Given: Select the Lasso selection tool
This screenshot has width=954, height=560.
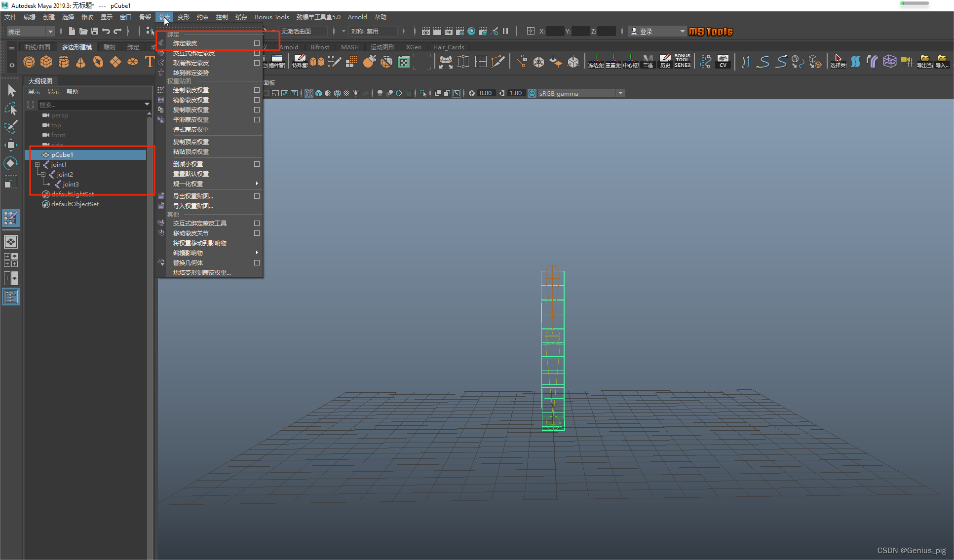Looking at the screenshot, I should tap(11, 109).
